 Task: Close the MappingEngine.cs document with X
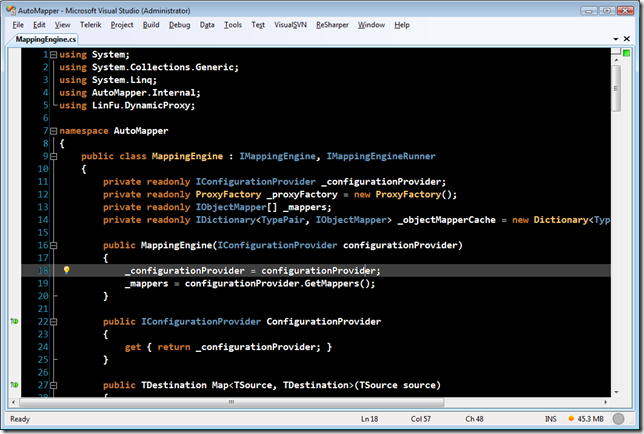click(x=627, y=39)
